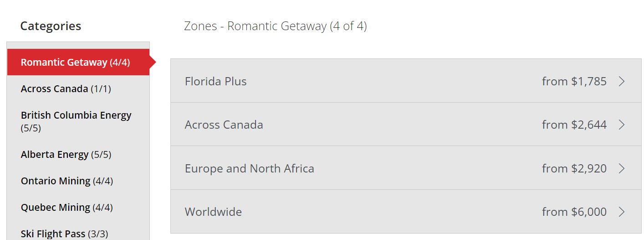Select the Across Canada zone label in list
644x240 pixels.
(x=224, y=125)
